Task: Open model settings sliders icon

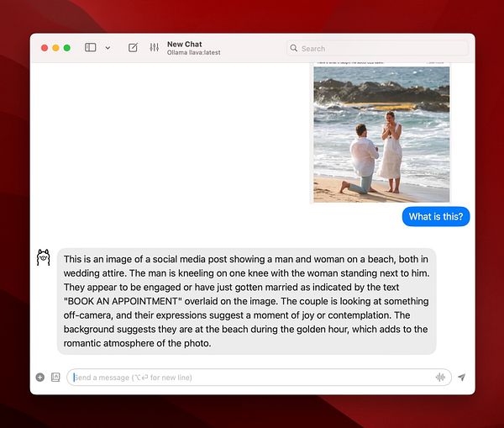Action: pos(155,48)
